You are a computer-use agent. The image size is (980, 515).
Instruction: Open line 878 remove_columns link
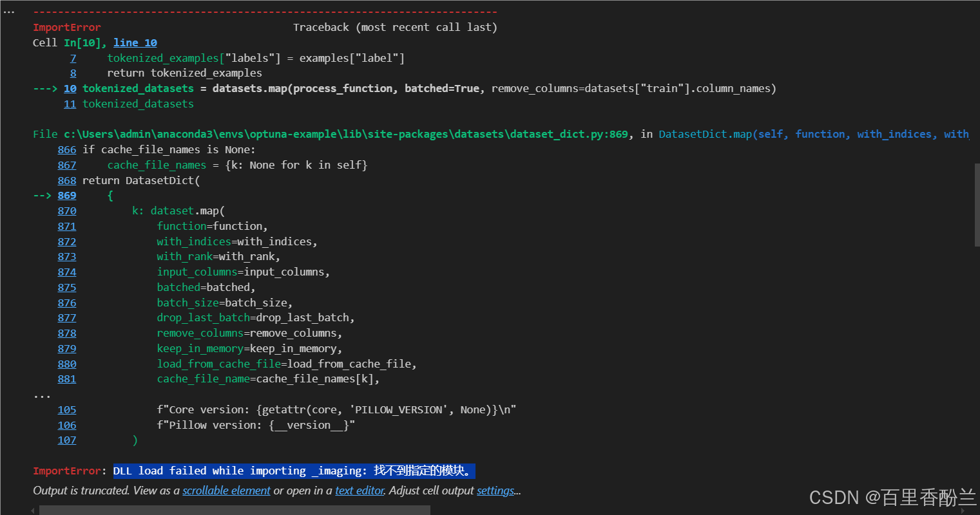coord(67,333)
